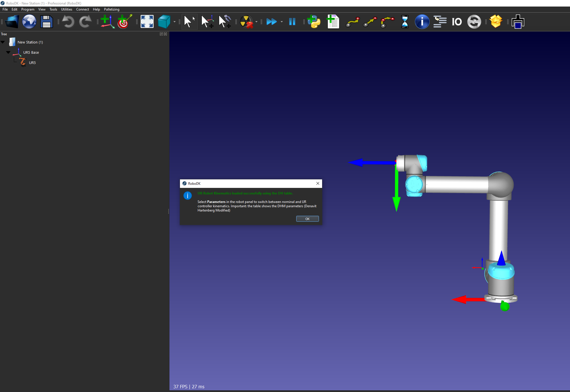Close the Tree panel
Viewport: 570px width, 392px height.
point(165,34)
